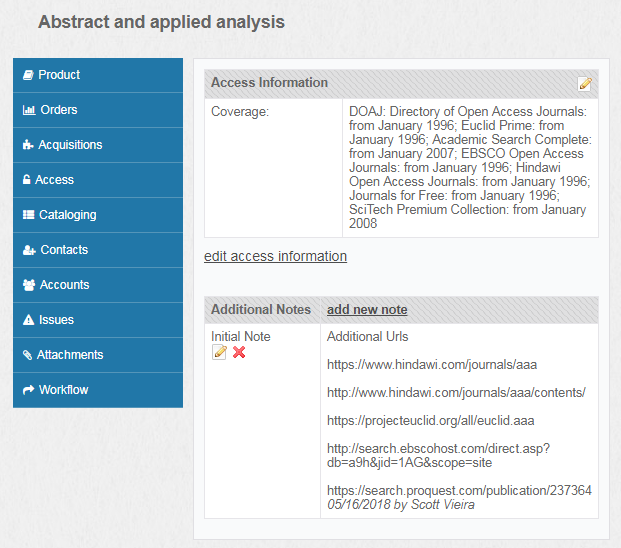Click the projecteuclid.org URL text
621x548 pixels.
(431, 421)
